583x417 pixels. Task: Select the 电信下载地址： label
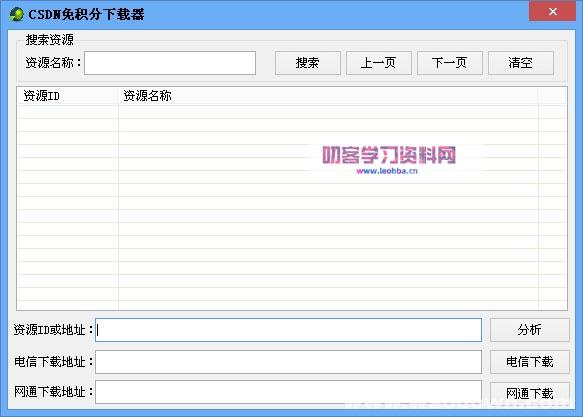click(53, 362)
